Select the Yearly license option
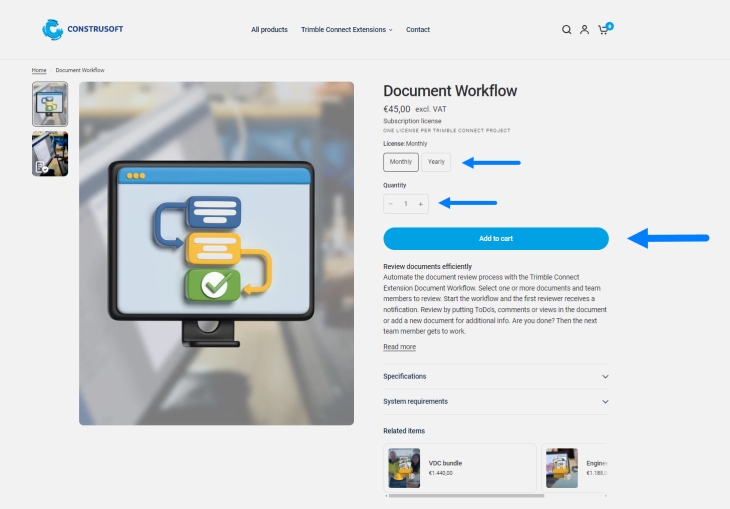The width and height of the screenshot is (730, 509). 436,162
